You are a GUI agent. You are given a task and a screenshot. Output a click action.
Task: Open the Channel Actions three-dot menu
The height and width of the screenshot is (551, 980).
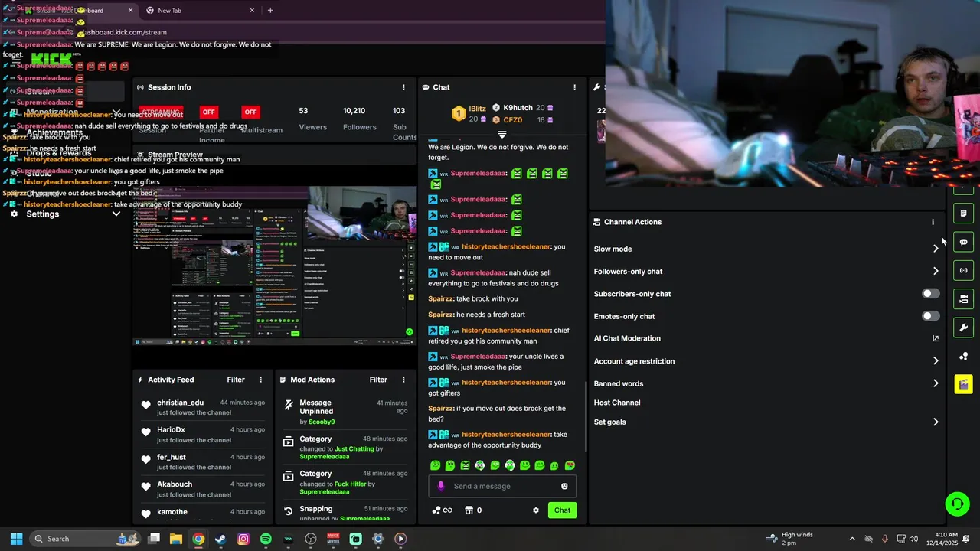coord(933,222)
